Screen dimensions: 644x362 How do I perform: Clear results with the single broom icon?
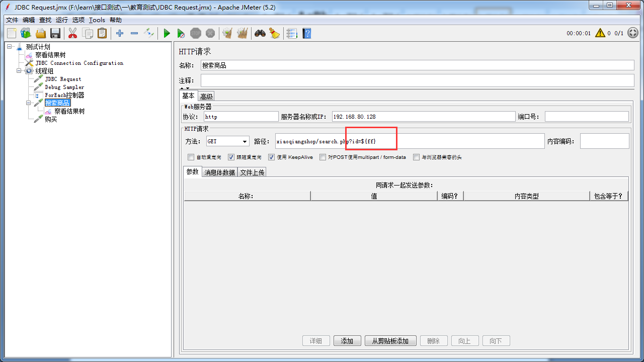(227, 33)
